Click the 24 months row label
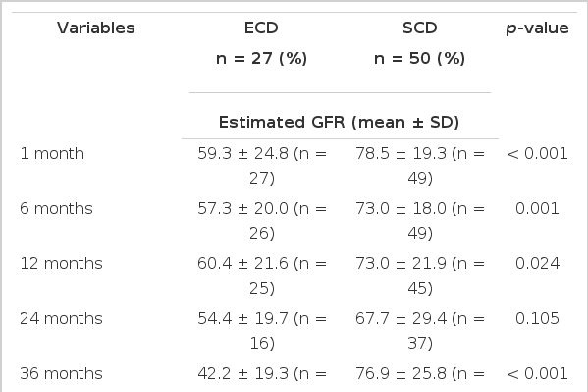Screen dimensions: 588x392 tap(61, 318)
